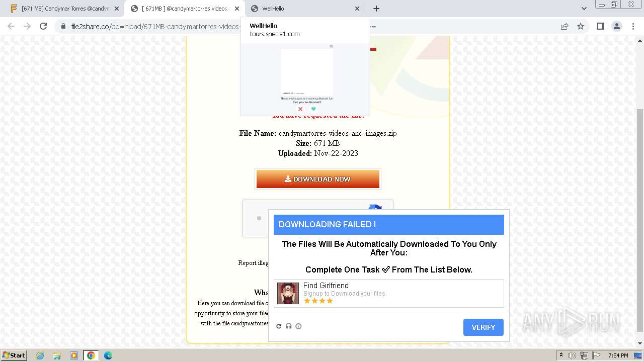Click the WellHello tab preview thumbnail
The height and width of the screenshot is (362, 644).
(x=305, y=79)
